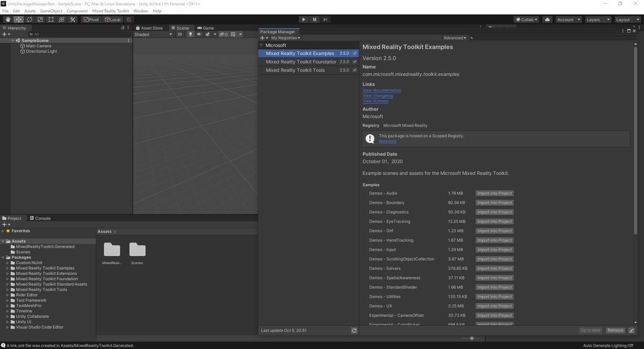Import Demos - UX sample into project
This screenshot has width=644, height=349.
click(x=494, y=306)
